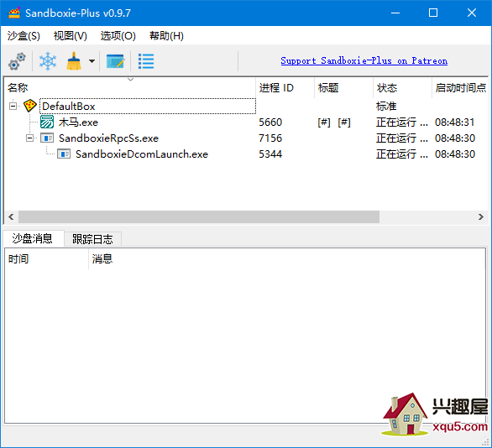The image size is (492, 448).
Task: Select the SandboxieDcomLaunch.exe row name
Action: tap(142, 154)
